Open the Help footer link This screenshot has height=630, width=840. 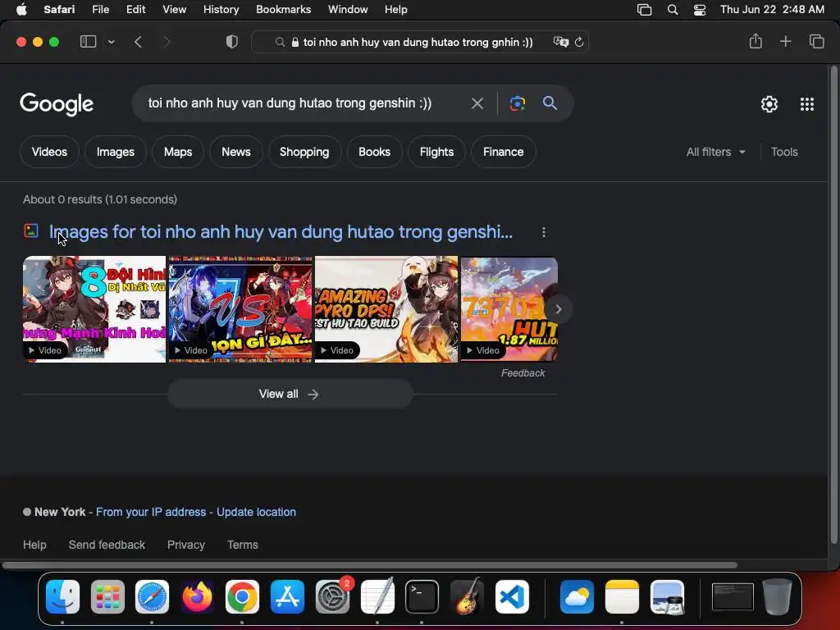pos(34,545)
